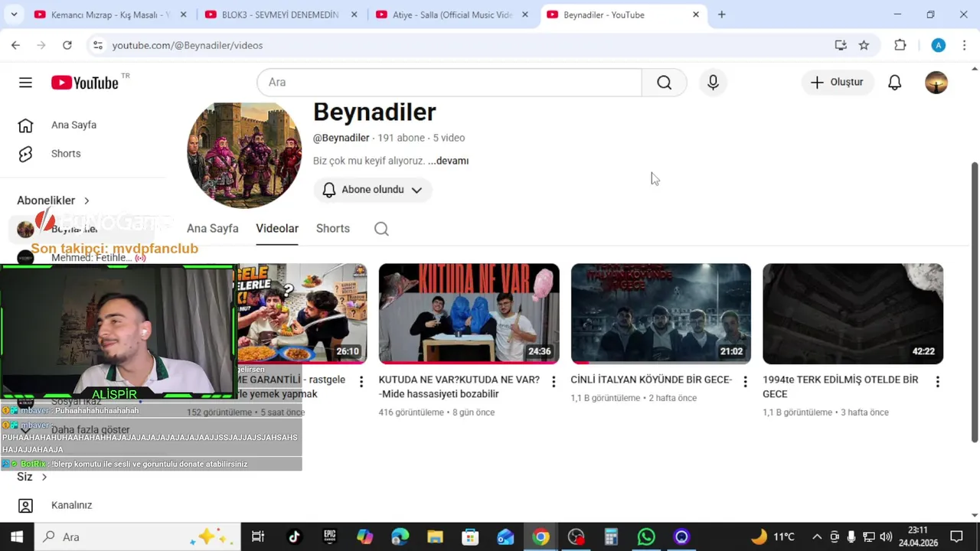Open Shorts in the left sidebar

tap(66, 154)
